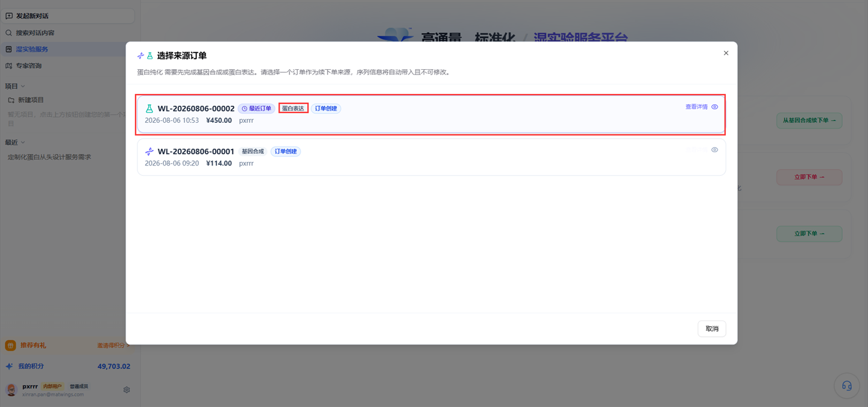The image size is (868, 407).
Task: Open 湿实验服务 in the sidebar
Action: [x=33, y=49]
